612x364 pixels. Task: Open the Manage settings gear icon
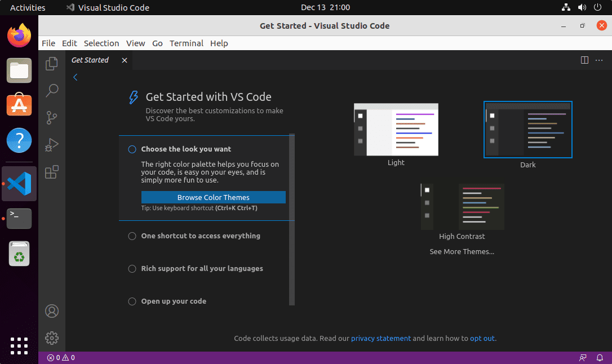tap(52, 338)
